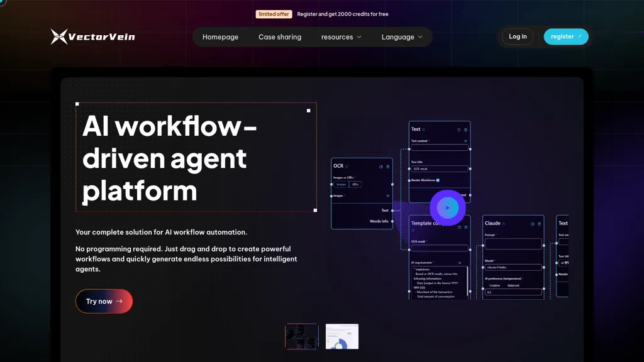This screenshot has height=362, width=644.
Task: Click the VectorVein star logo
Action: pyautogui.click(x=58, y=36)
